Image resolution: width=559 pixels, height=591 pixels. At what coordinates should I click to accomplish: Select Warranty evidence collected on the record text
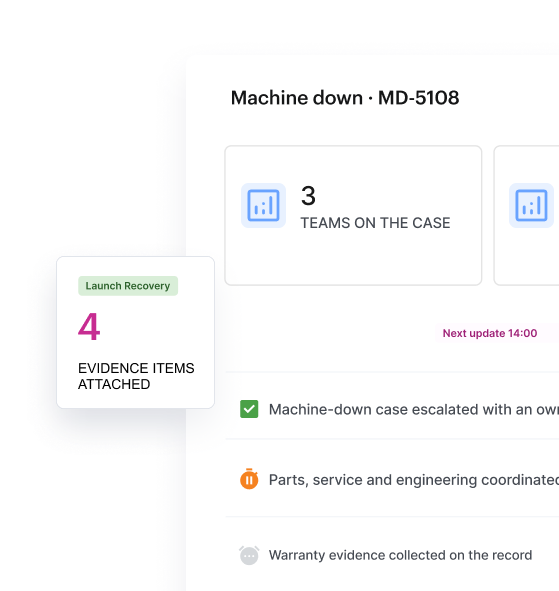[x=400, y=555]
